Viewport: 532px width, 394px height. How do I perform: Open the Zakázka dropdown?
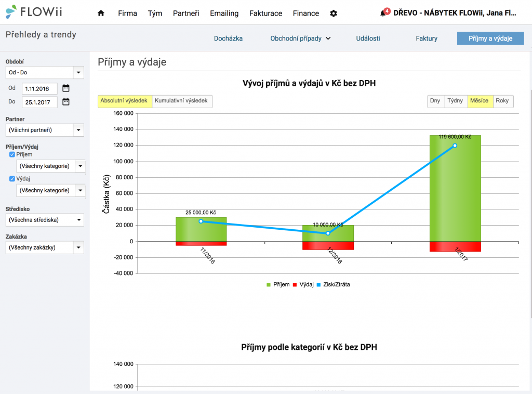click(45, 247)
